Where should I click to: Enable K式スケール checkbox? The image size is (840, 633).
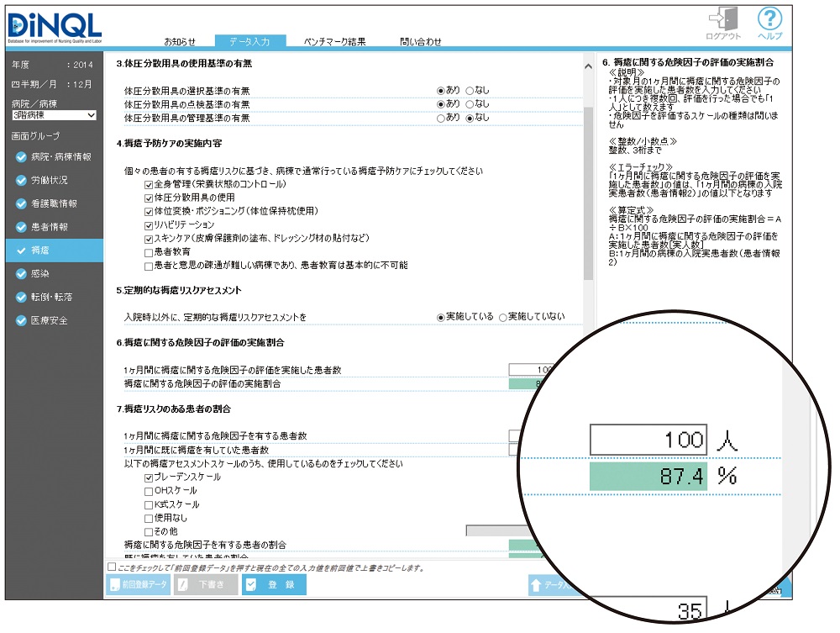tap(149, 505)
